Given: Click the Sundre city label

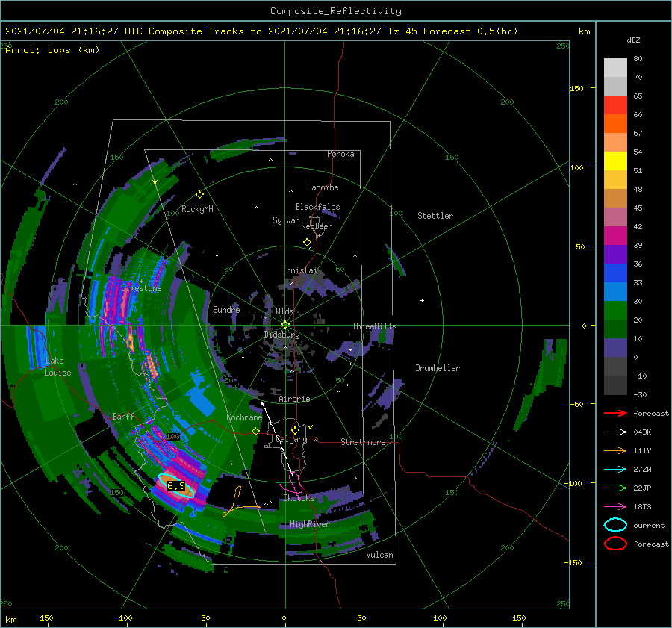Looking at the screenshot, I should [226, 309].
